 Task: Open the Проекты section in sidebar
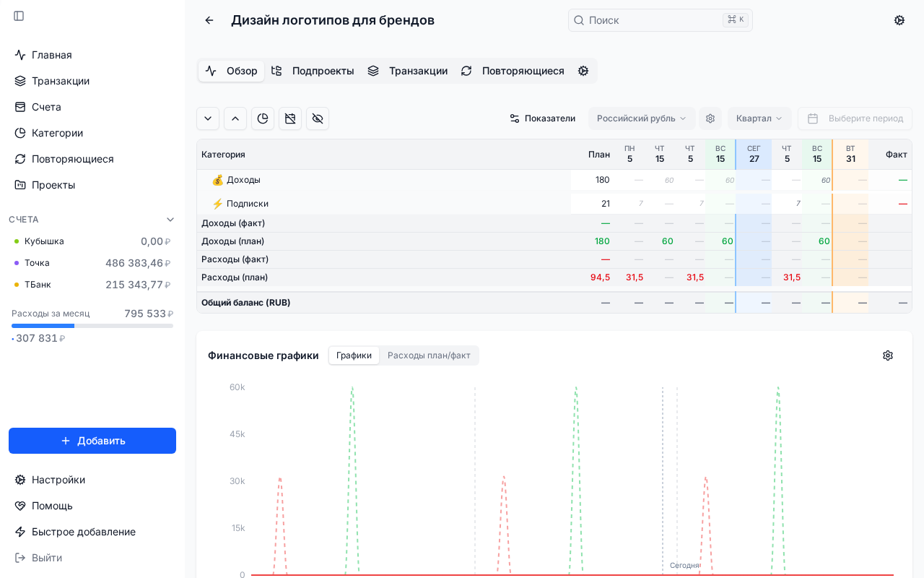(53, 185)
